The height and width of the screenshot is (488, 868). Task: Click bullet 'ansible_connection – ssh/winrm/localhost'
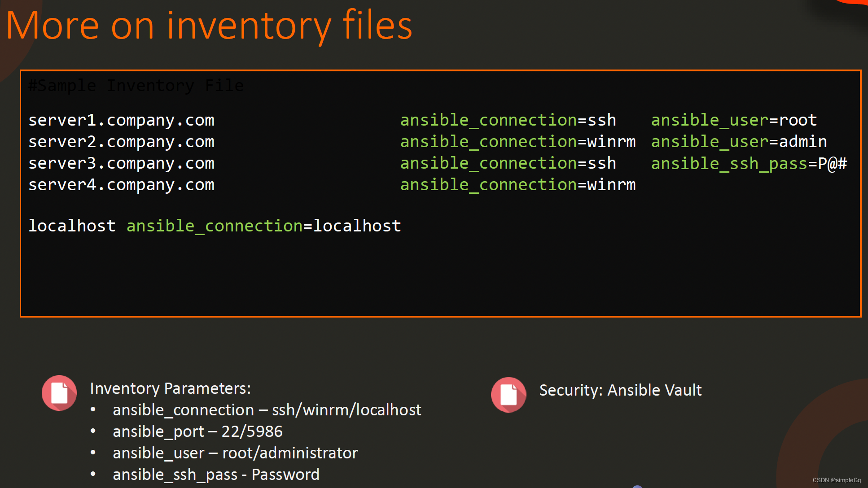[x=267, y=410]
